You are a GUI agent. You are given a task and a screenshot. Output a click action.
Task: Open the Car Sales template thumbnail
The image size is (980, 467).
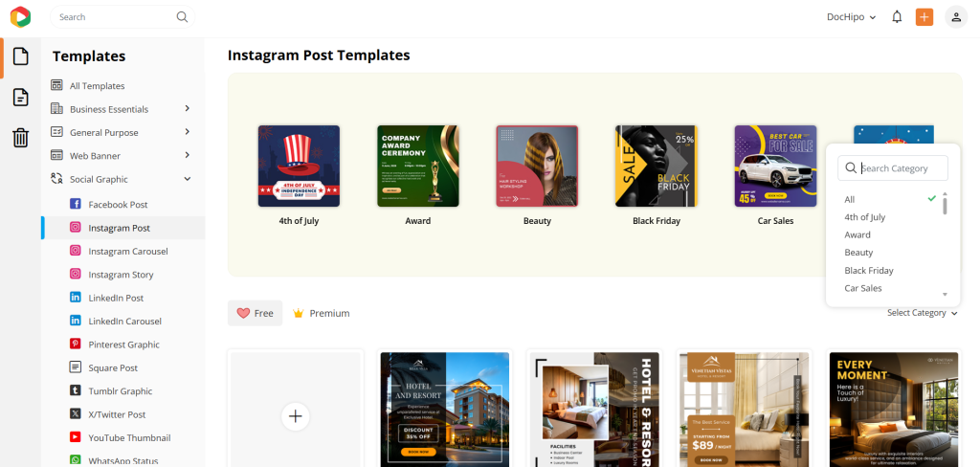775,166
